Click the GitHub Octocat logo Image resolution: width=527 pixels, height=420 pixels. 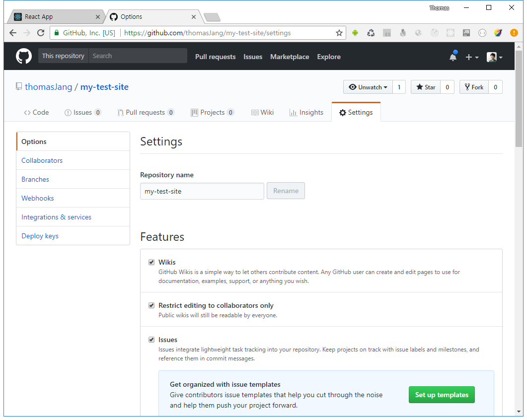[24, 56]
